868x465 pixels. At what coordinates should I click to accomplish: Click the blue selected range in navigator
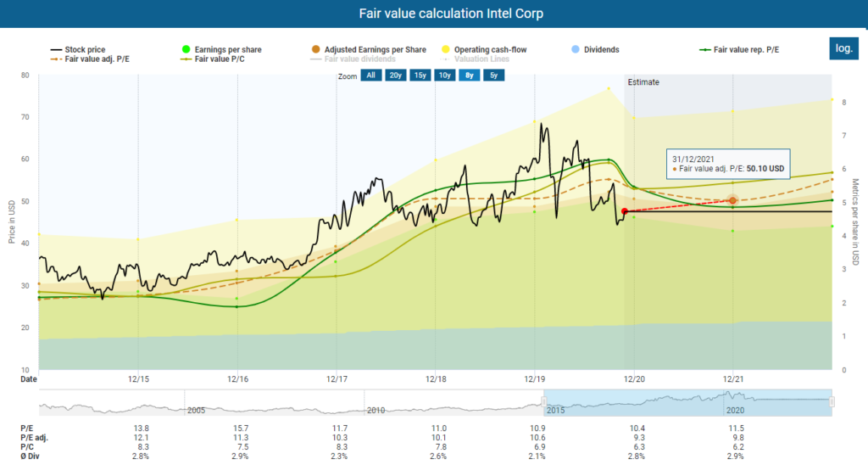688,403
